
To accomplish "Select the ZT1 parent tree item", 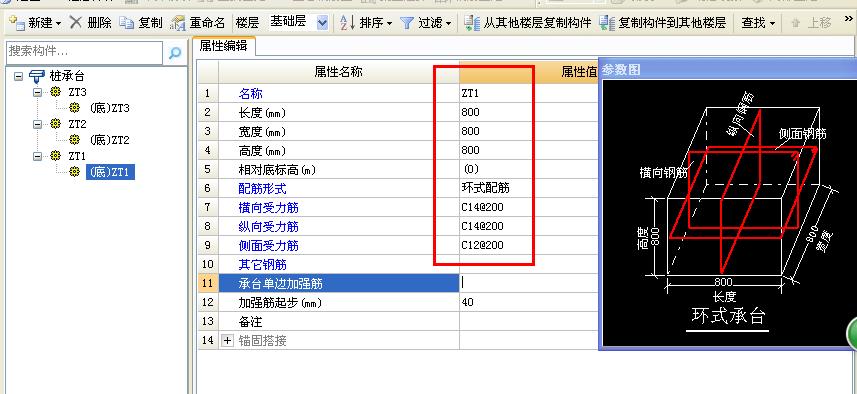I will coord(77,156).
